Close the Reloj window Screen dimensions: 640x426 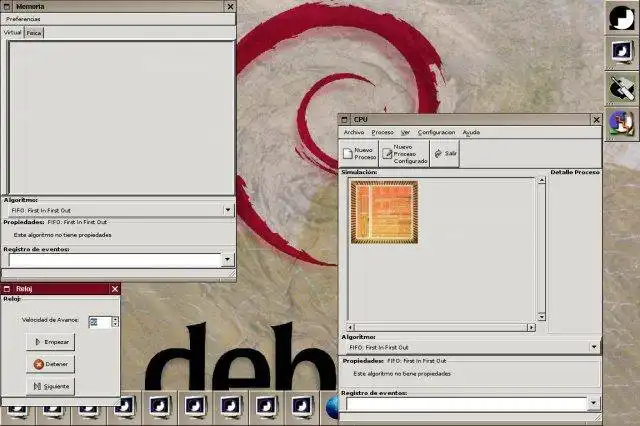115,289
